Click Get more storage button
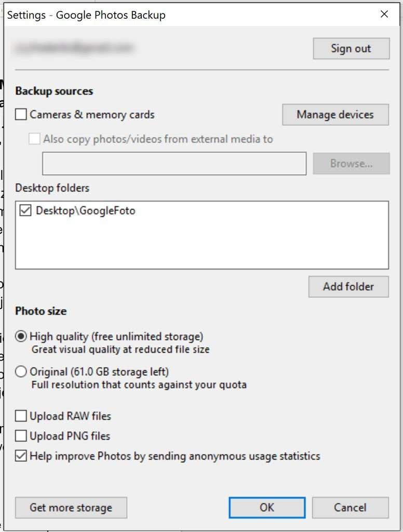The height and width of the screenshot is (532, 403). [x=71, y=508]
